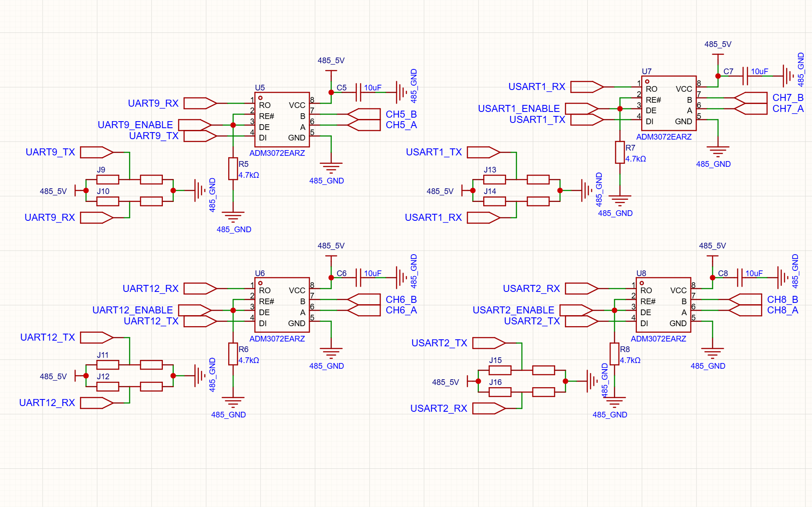Select the U5 ADM3072EARZ chip body
Image resolution: width=812 pixels, height=507 pixels.
click(x=282, y=119)
